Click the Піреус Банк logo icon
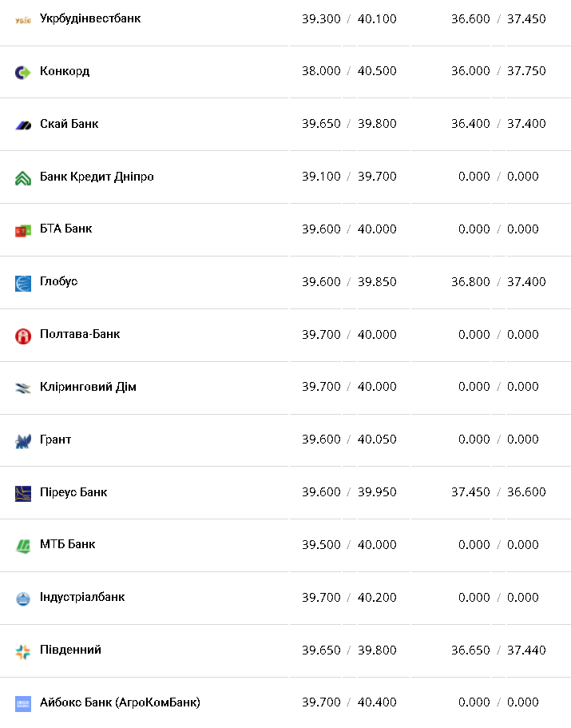 tap(23, 493)
